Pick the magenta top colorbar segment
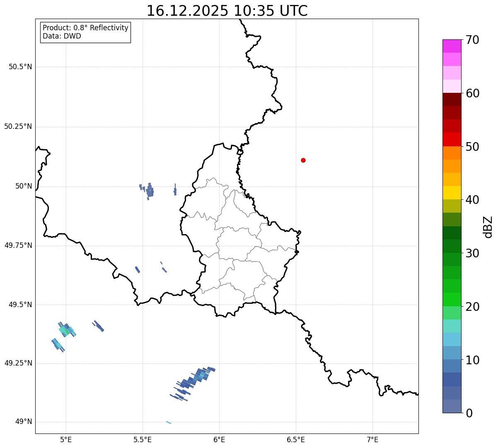498x448 pixels. (452, 46)
